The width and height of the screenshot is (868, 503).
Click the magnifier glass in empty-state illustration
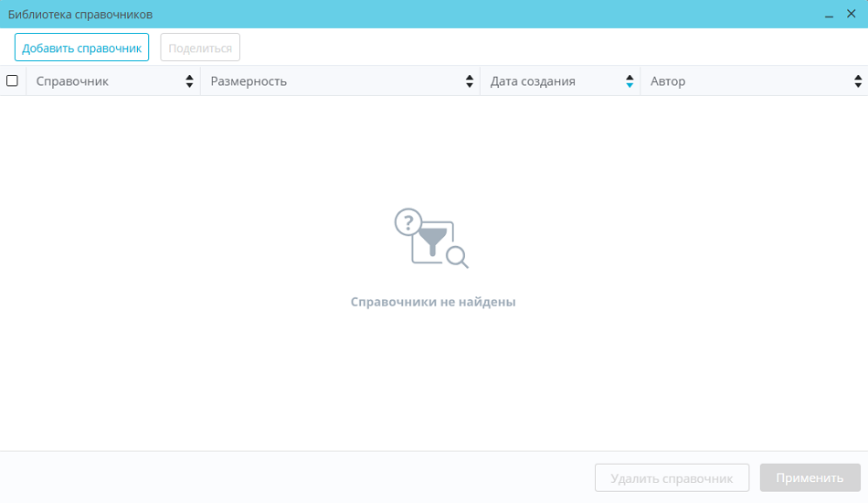click(457, 256)
